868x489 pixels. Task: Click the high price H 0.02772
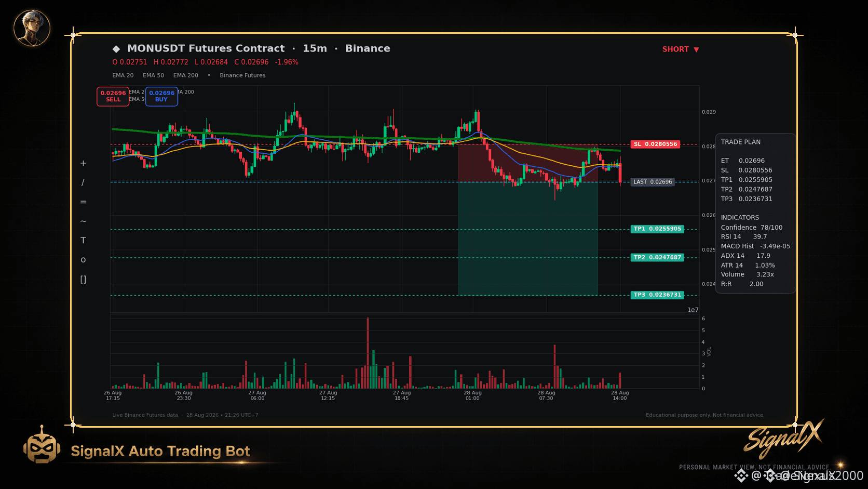coord(171,62)
